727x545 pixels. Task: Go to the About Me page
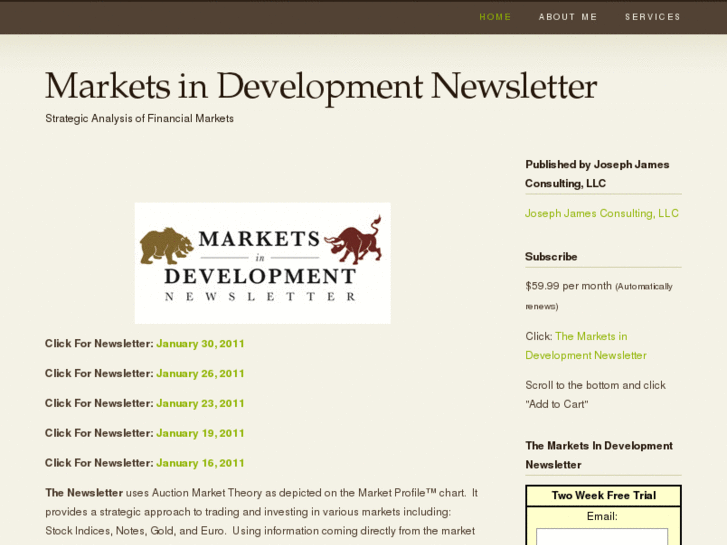(568, 17)
